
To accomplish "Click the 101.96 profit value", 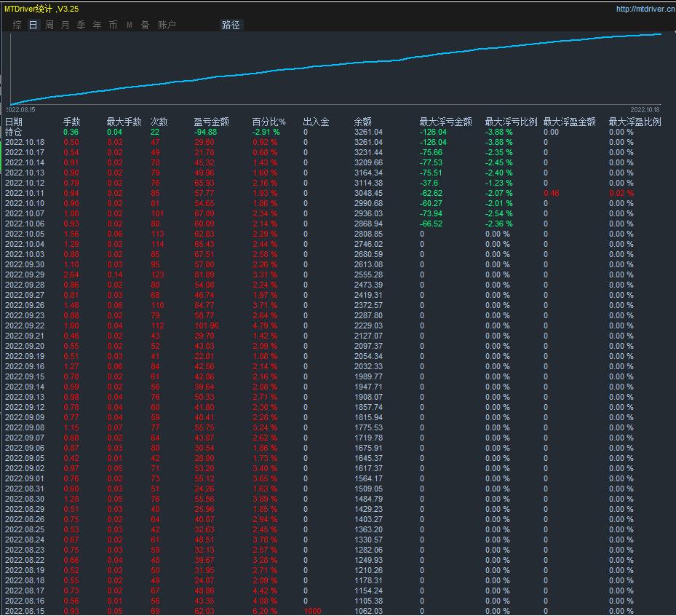I will click(x=207, y=325).
